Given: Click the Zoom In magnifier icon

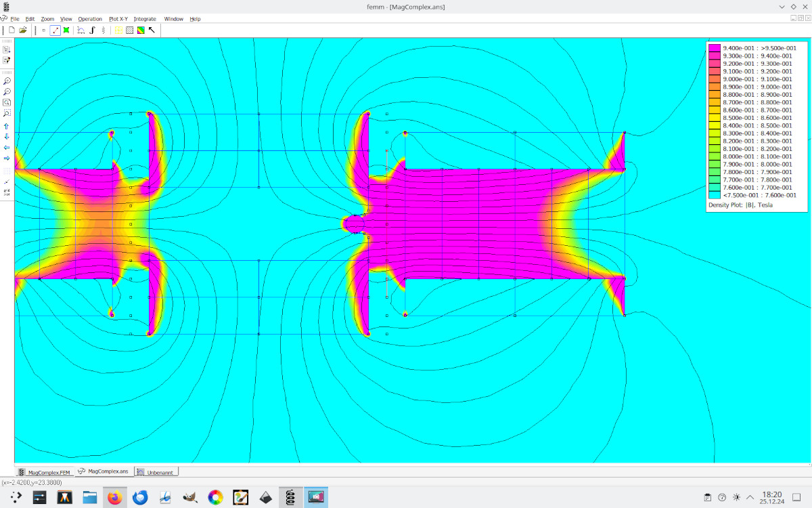Looking at the screenshot, I should pyautogui.click(x=7, y=81).
